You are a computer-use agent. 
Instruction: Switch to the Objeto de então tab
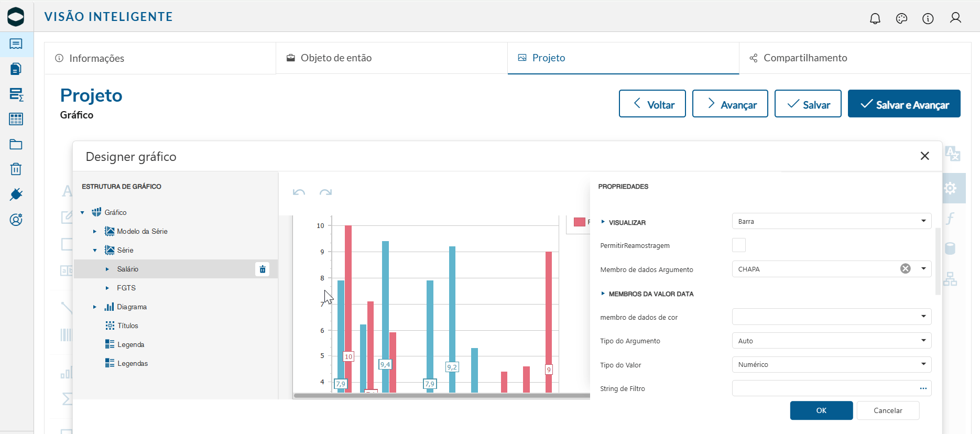tap(391, 58)
